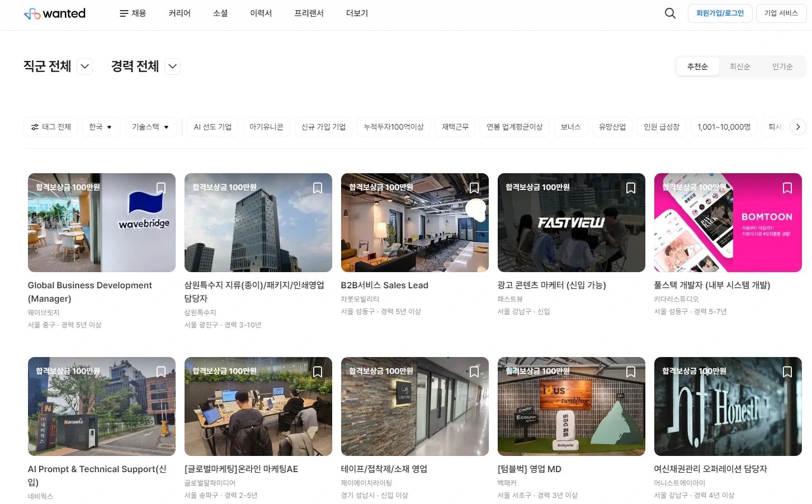
Task: Click company name 차봇모빌리티
Action: tap(360, 299)
